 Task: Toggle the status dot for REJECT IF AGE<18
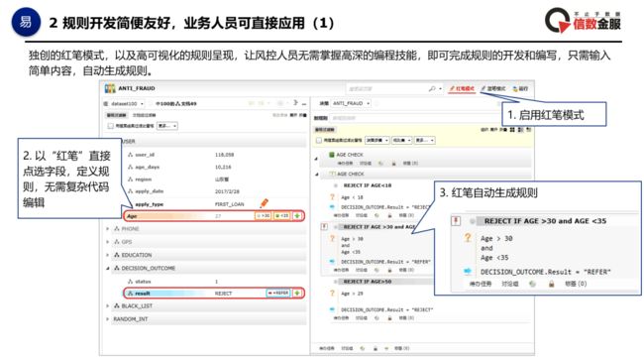tap(336, 185)
